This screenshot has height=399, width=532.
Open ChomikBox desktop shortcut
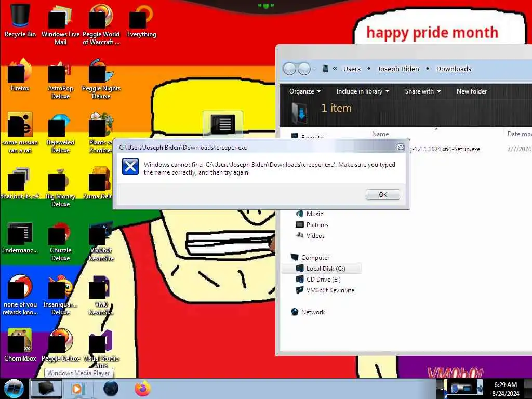(20, 345)
